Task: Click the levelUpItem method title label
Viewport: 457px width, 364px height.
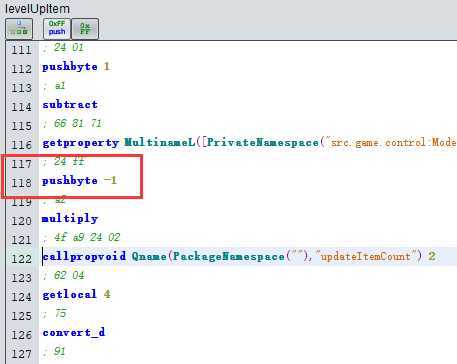Action: pyautogui.click(x=37, y=9)
